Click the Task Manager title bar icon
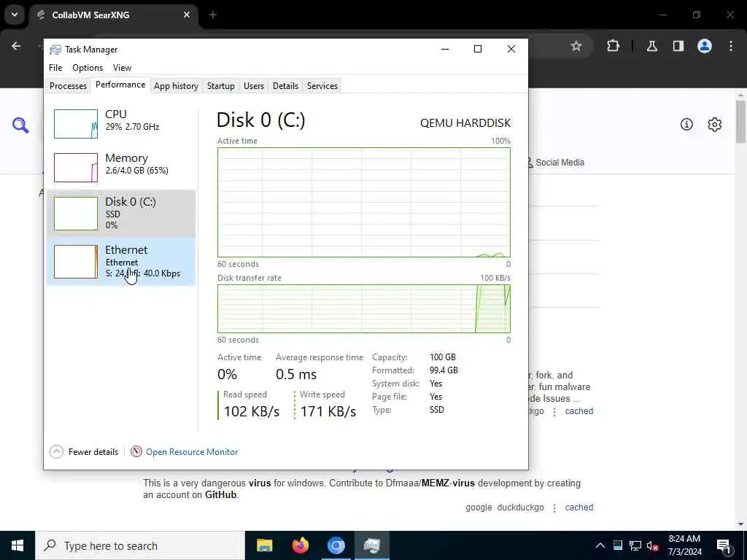 [55, 50]
